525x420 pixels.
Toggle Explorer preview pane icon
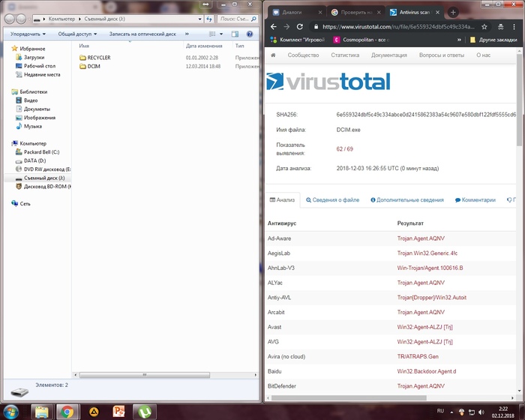pos(235,34)
